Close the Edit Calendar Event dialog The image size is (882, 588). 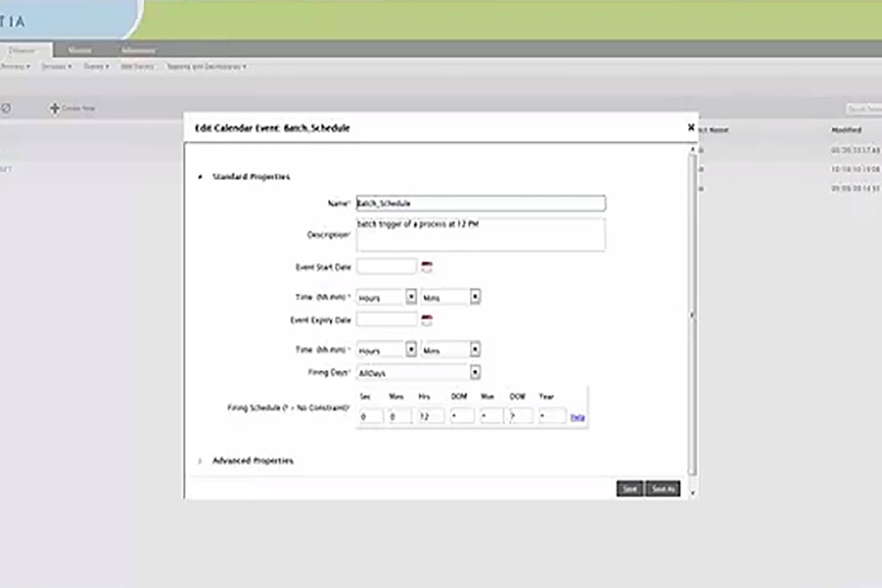(691, 127)
